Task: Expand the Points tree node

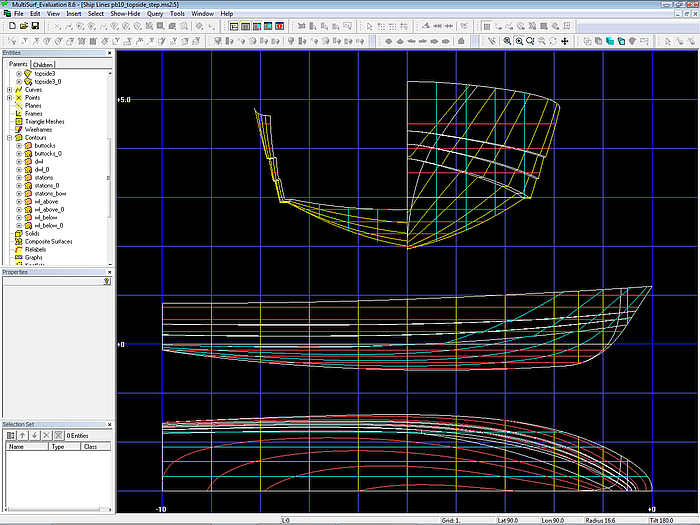Action: (x=9, y=97)
